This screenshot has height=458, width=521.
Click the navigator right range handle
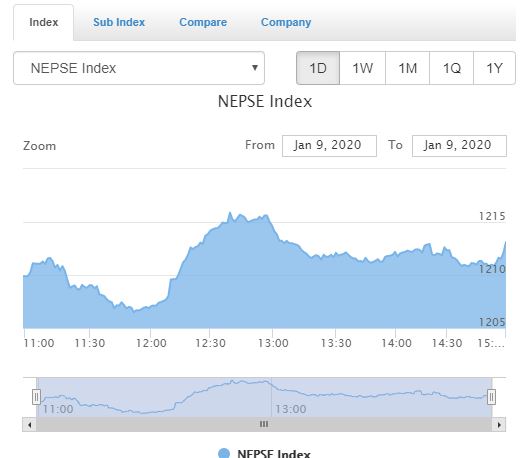491,397
